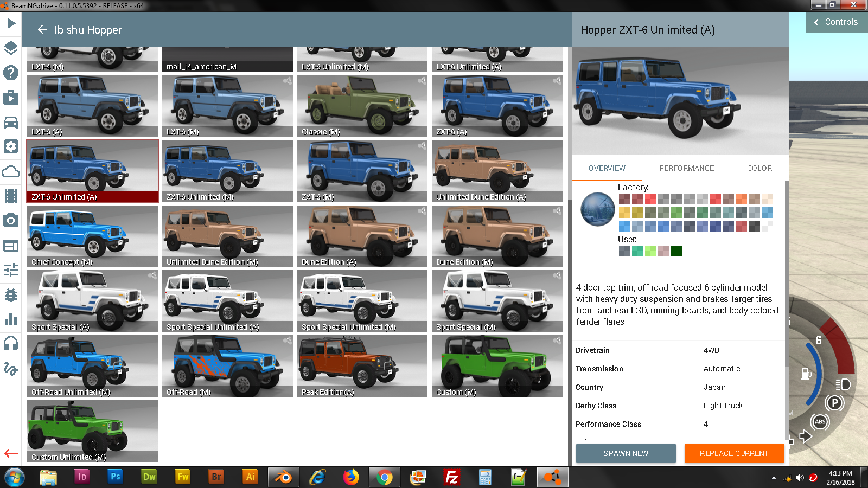This screenshot has height=488, width=868.
Task: Open the vehicle config gear icon
Action: 11,146
